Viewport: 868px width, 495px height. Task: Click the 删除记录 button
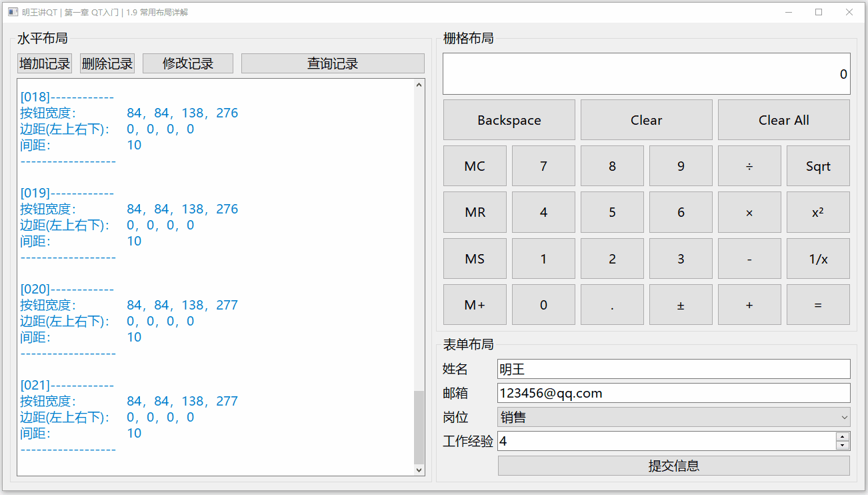pyautogui.click(x=107, y=63)
